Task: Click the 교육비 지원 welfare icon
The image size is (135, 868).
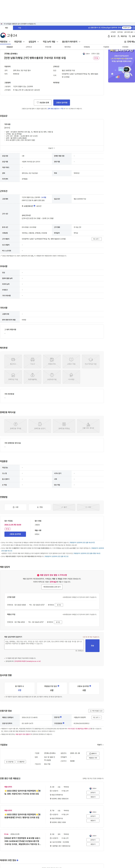Action: click(71, 361)
